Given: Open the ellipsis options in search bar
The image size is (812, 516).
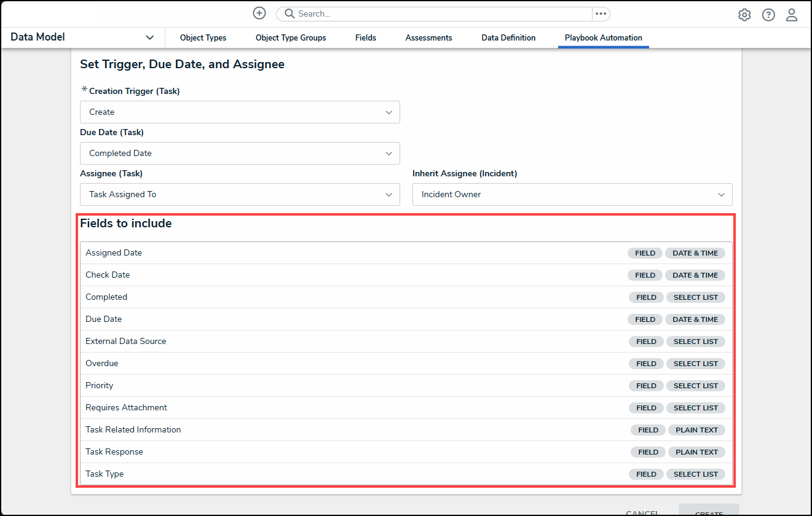Looking at the screenshot, I should [x=601, y=14].
